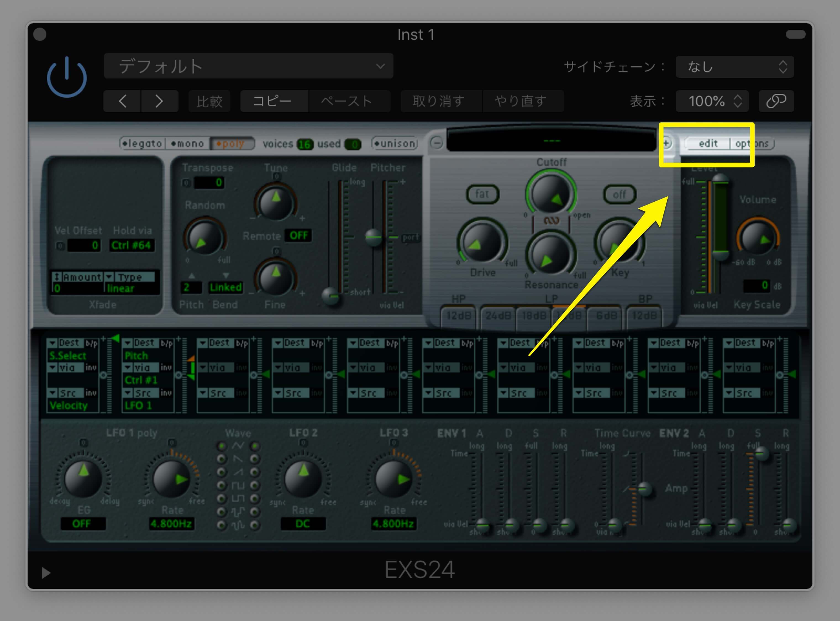Image resolution: width=840 pixels, height=621 pixels.
Task: Click the 取り消す undo button
Action: pos(441,101)
